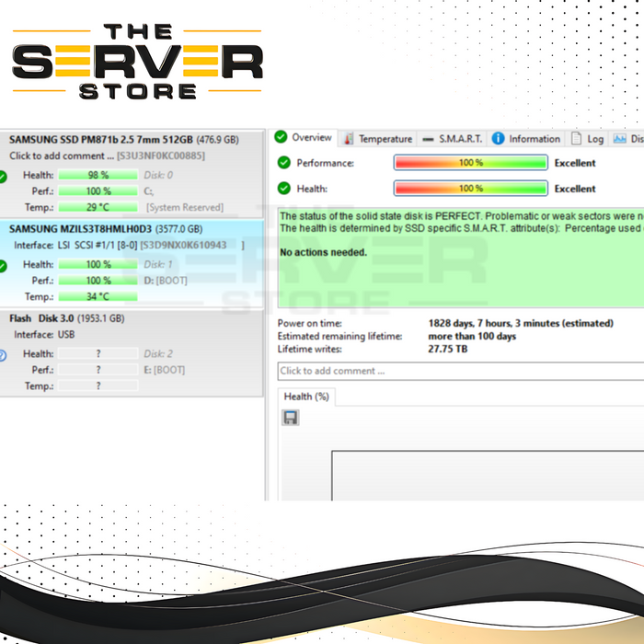Click the thermometer icon on the Temperature tab

pos(348,139)
